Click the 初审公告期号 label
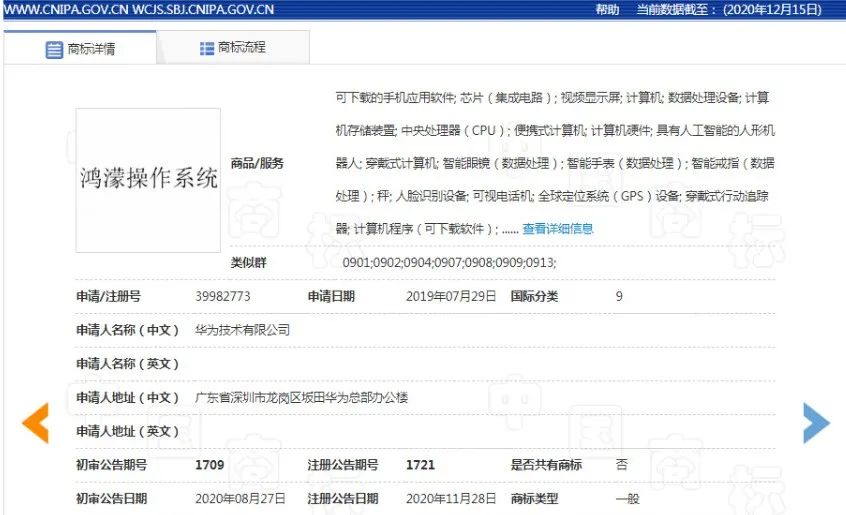The image size is (846, 515). [x=112, y=465]
